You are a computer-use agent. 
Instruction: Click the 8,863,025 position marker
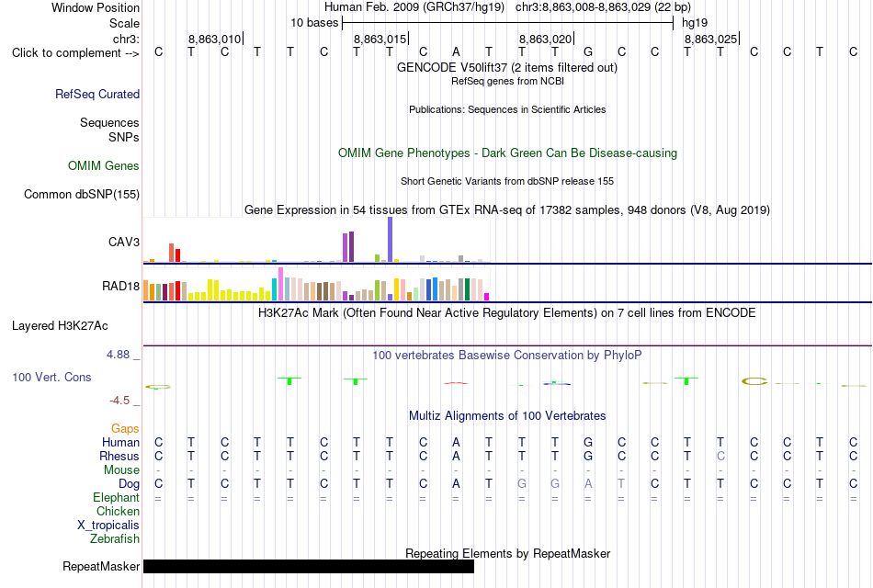pyautogui.click(x=710, y=39)
